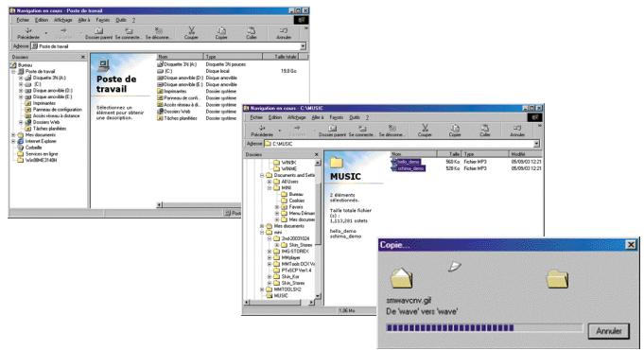Sort by Modifié column header in MUSIC window
Screen dimensions: 644x350
[526, 154]
